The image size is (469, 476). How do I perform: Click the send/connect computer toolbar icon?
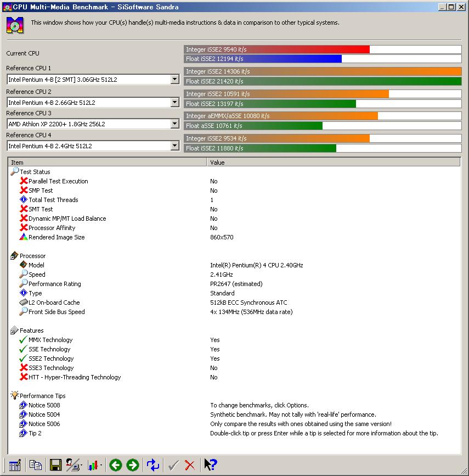tap(74, 465)
